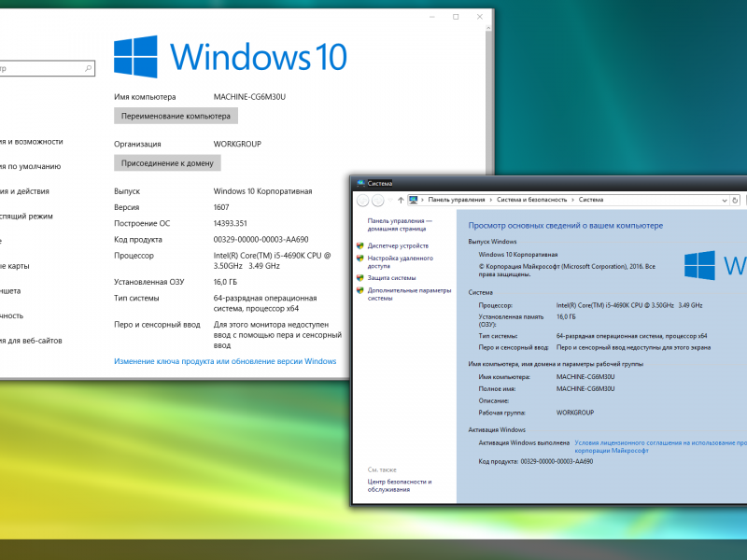This screenshot has width=747, height=560.
Task: Open 'Диспетчер устройств' link
Action: pos(398,245)
